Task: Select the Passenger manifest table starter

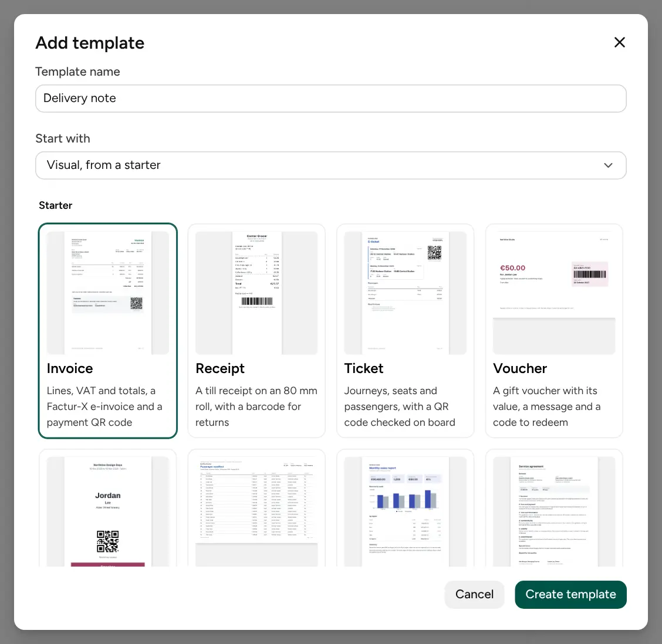Action: tap(256, 508)
